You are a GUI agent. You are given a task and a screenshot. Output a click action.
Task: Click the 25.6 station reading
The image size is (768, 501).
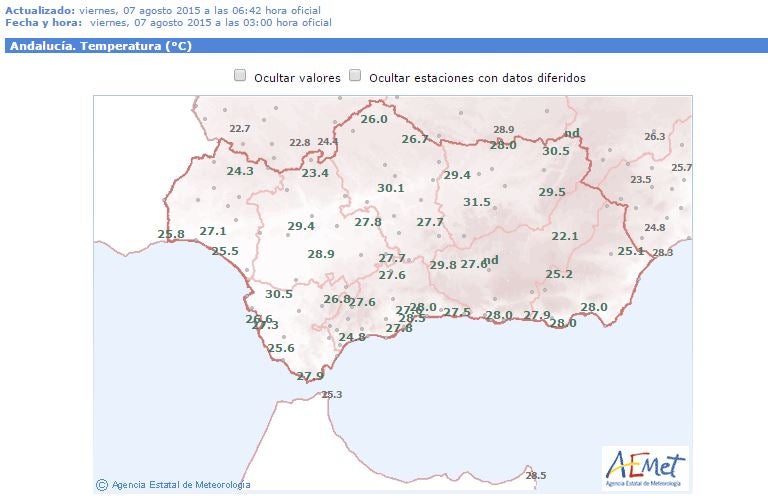click(281, 348)
